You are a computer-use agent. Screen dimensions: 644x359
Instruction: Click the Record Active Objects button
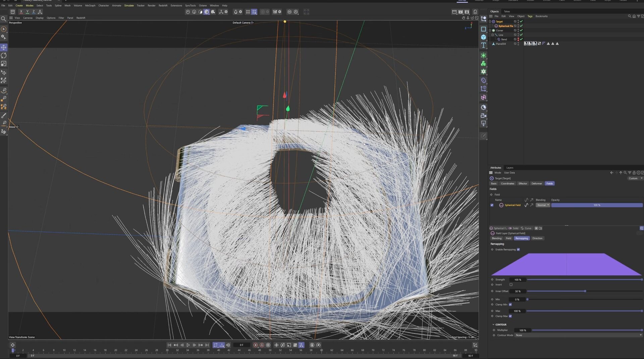(x=256, y=345)
